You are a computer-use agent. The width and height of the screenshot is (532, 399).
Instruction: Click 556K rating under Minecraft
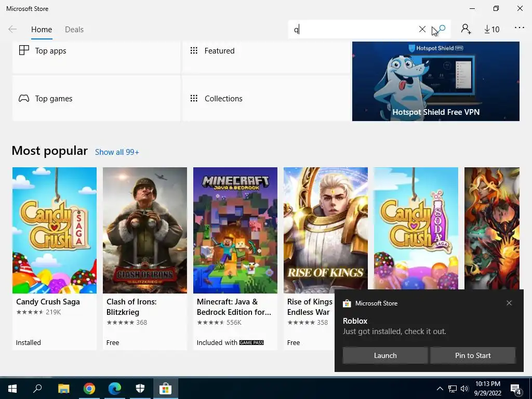tap(234, 322)
